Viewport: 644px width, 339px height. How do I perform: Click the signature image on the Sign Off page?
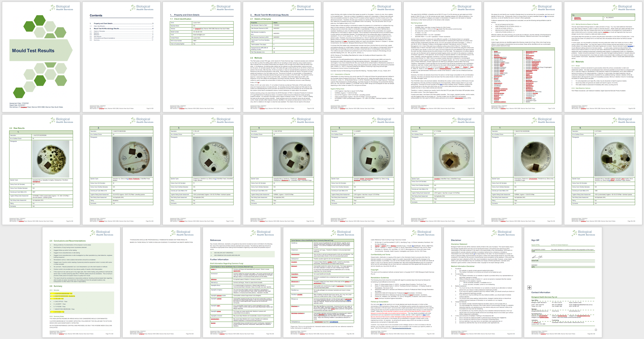537,257
